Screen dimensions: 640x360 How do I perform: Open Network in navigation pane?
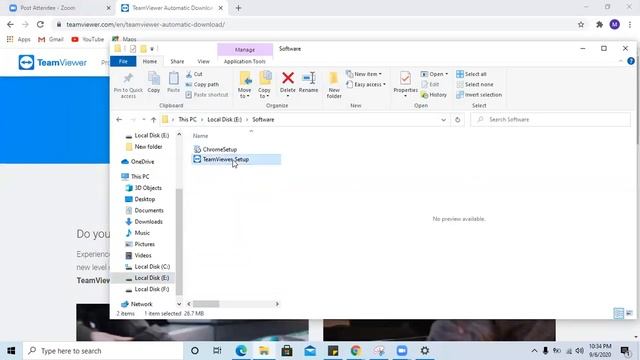tap(137, 304)
